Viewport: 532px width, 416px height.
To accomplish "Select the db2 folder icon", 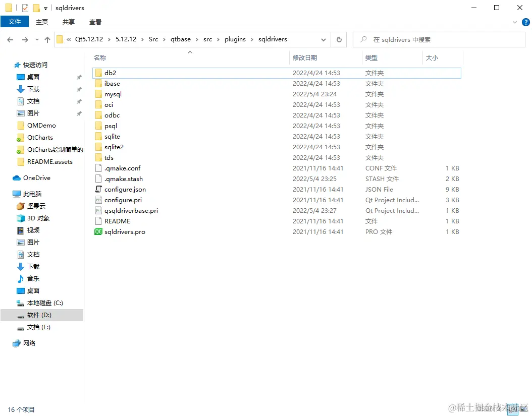I will pyautogui.click(x=98, y=73).
